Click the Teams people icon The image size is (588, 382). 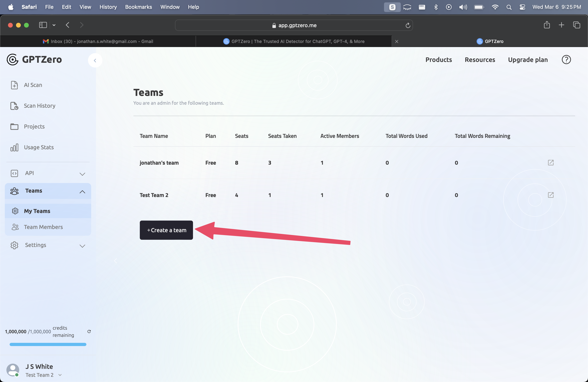(14, 191)
